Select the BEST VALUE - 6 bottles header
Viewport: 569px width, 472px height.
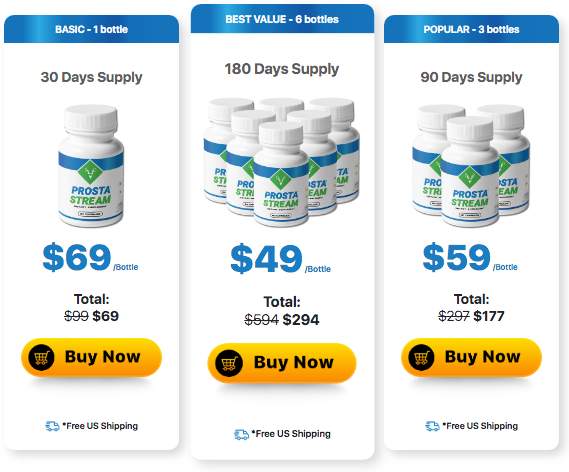point(282,19)
